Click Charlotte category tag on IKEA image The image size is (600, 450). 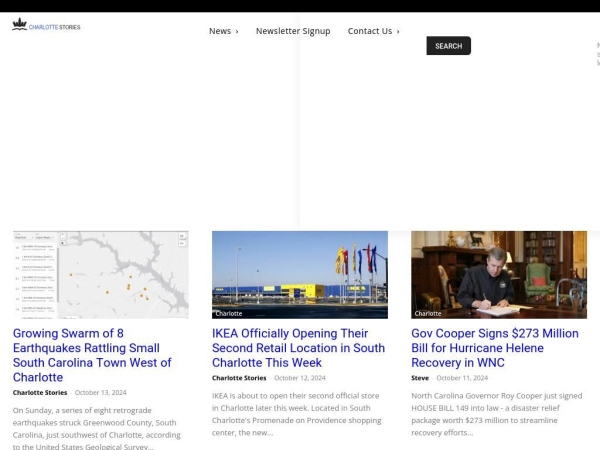click(x=229, y=313)
